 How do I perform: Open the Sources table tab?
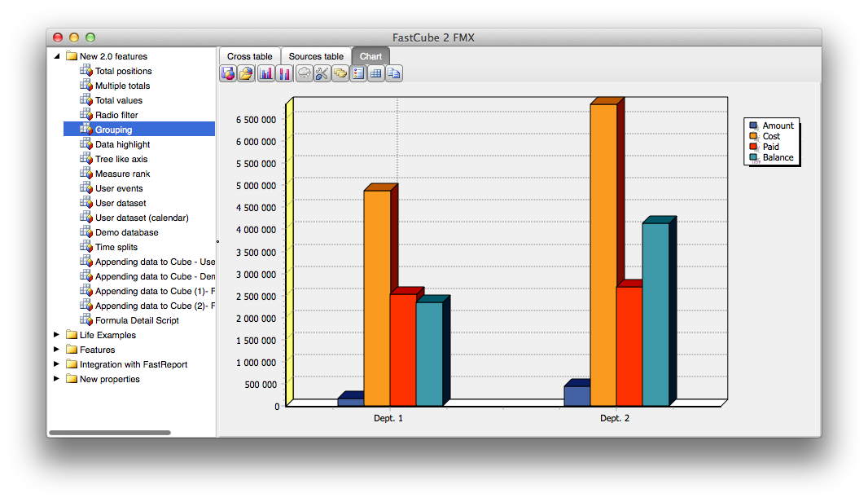point(316,56)
